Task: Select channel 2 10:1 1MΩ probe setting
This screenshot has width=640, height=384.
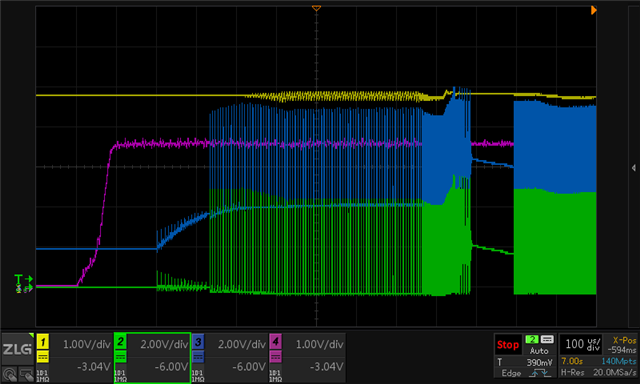Action: [120, 376]
